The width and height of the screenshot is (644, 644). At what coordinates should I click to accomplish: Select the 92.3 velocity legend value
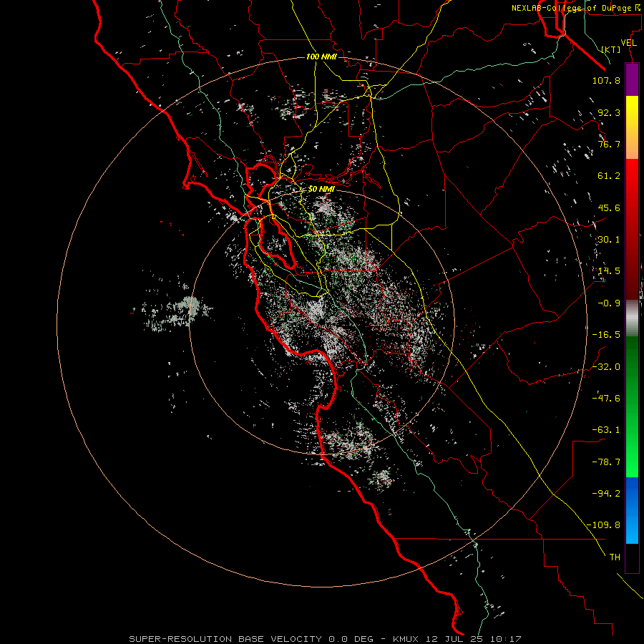(x=609, y=112)
